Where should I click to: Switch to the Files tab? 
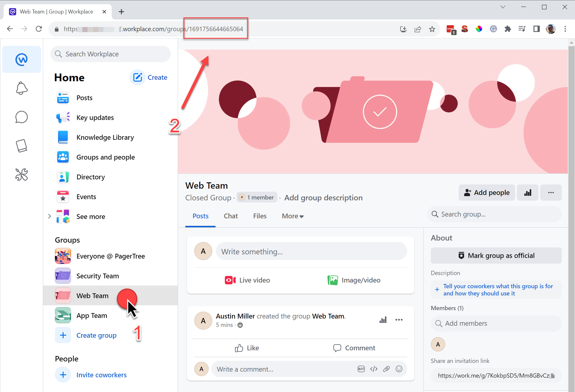[260, 216]
